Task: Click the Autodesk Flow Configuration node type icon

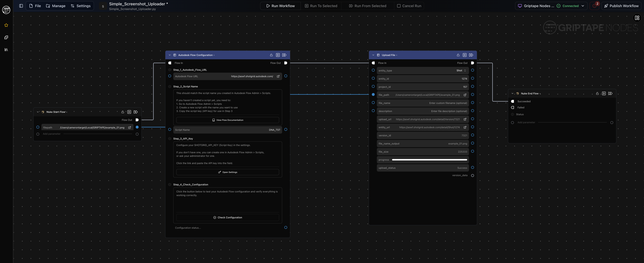Action: pyautogui.click(x=175, y=55)
